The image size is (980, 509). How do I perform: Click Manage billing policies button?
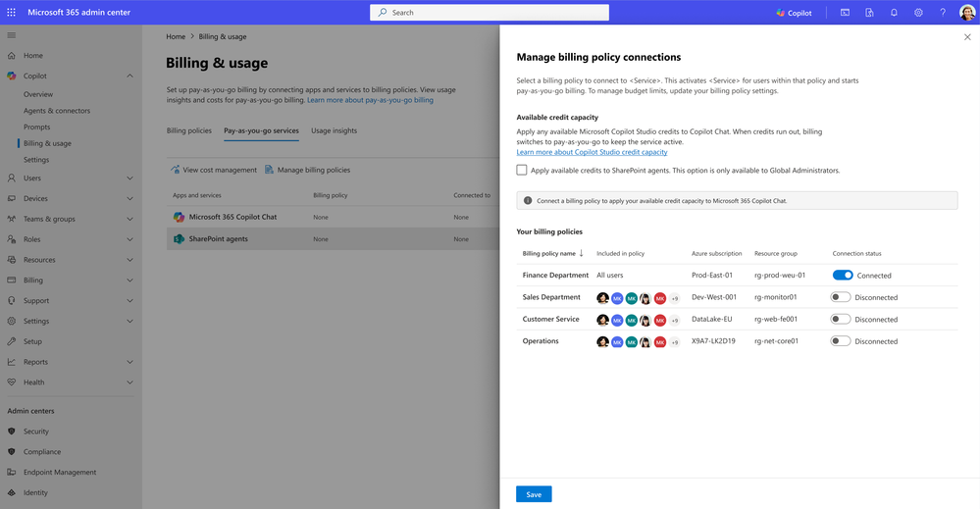tap(307, 170)
